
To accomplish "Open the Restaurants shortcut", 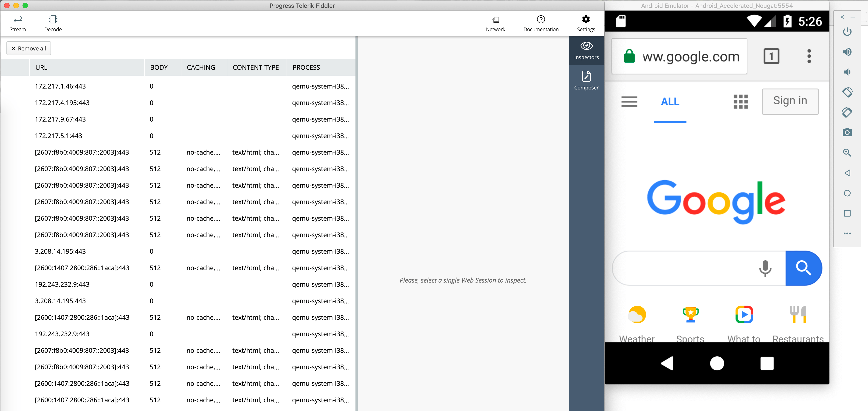I will [798, 324].
